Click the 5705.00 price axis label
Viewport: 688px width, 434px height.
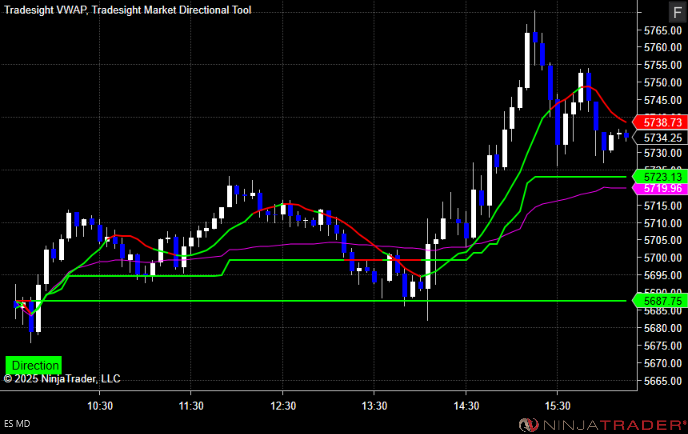point(663,240)
